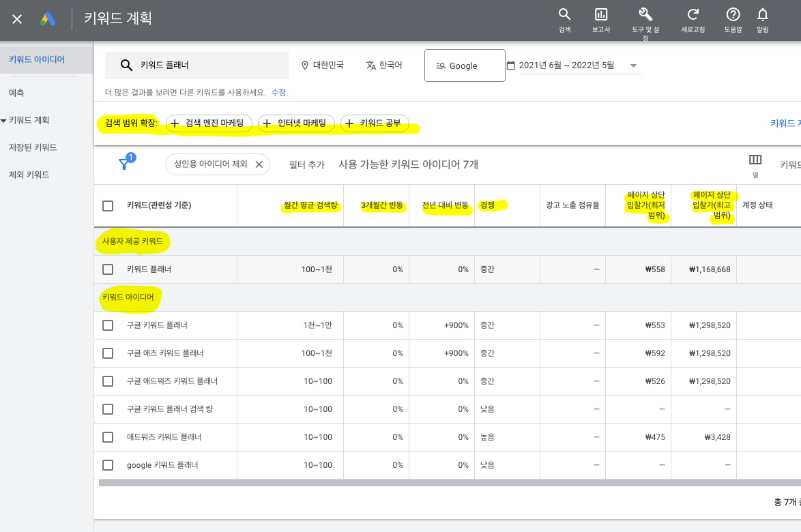Click the ₩3,428 bid value

(717, 437)
